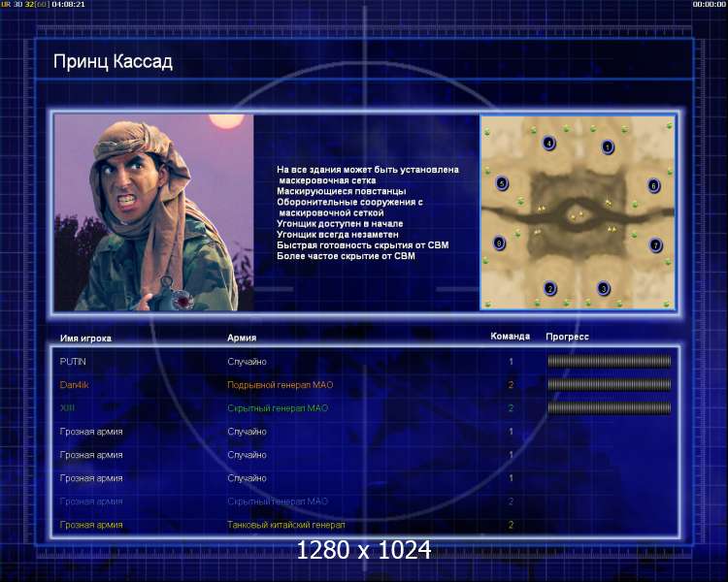The height and width of the screenshot is (582, 728).
Task: Click team number in XIII's row
Action: 511,408
